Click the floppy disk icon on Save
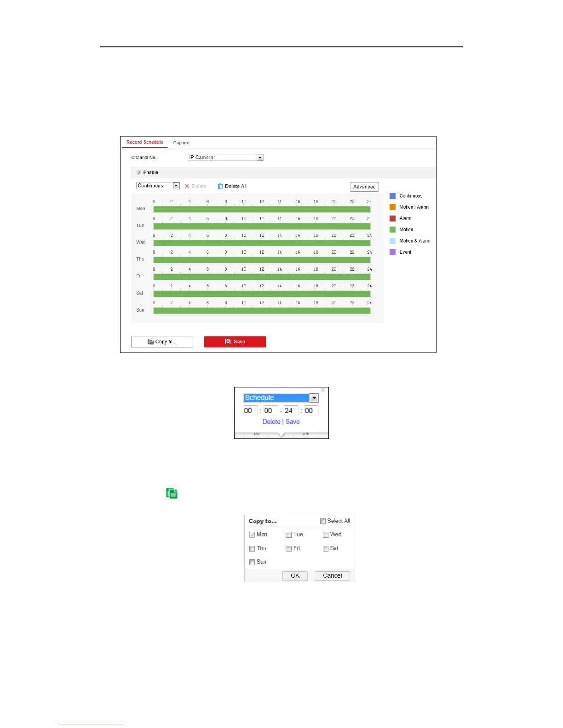 coord(228,342)
